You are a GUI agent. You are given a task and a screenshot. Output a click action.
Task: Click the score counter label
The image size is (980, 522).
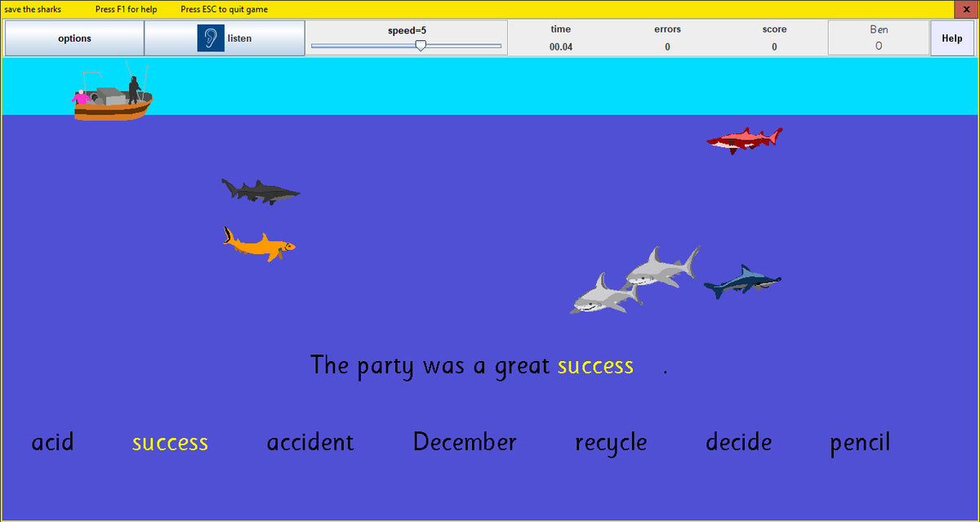pos(774,29)
